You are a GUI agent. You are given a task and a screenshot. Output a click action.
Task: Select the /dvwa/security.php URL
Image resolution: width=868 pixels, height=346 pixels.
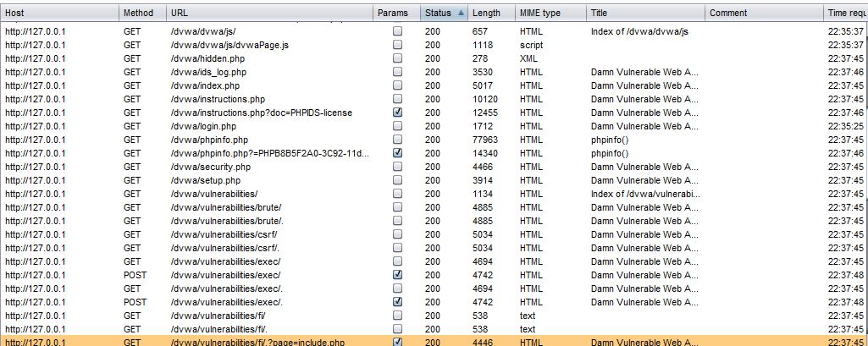pyautogui.click(x=211, y=167)
